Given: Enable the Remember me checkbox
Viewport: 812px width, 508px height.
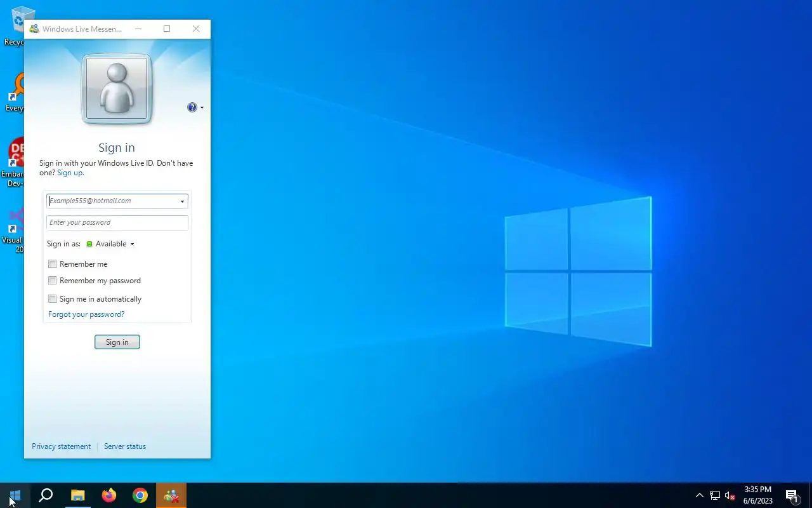Looking at the screenshot, I should pos(53,264).
